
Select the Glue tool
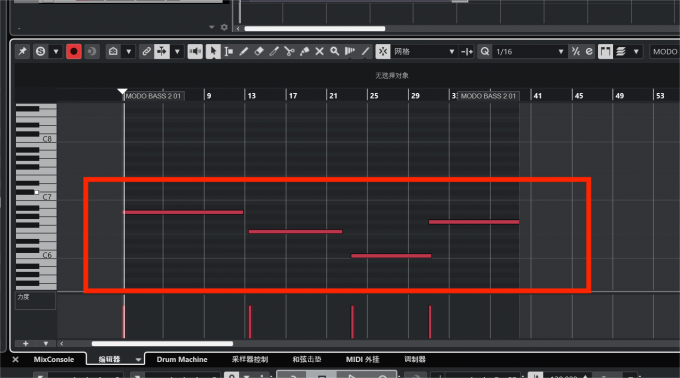[304, 52]
